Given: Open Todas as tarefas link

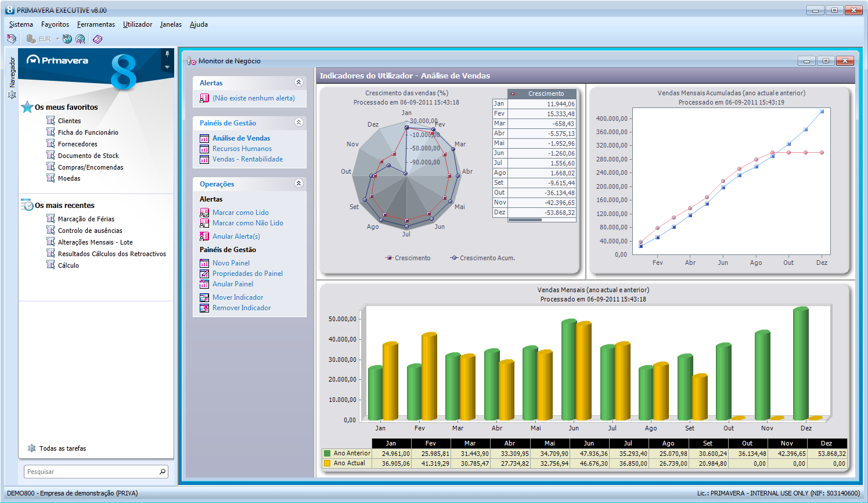Looking at the screenshot, I should tap(63, 448).
